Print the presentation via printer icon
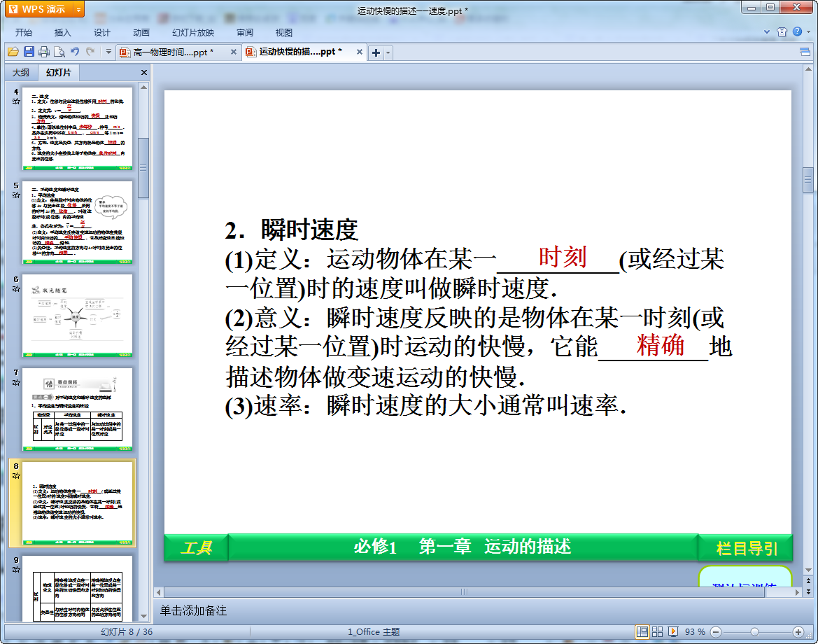Screen dimensions: 818x644 [44, 52]
